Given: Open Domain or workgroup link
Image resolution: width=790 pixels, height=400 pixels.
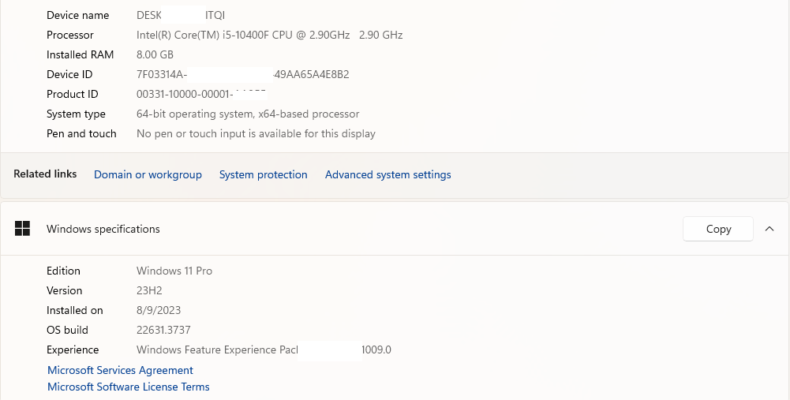Looking at the screenshot, I should 148,175.
